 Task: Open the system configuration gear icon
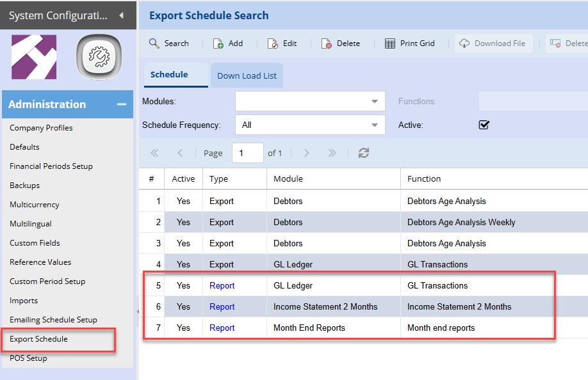pos(99,58)
